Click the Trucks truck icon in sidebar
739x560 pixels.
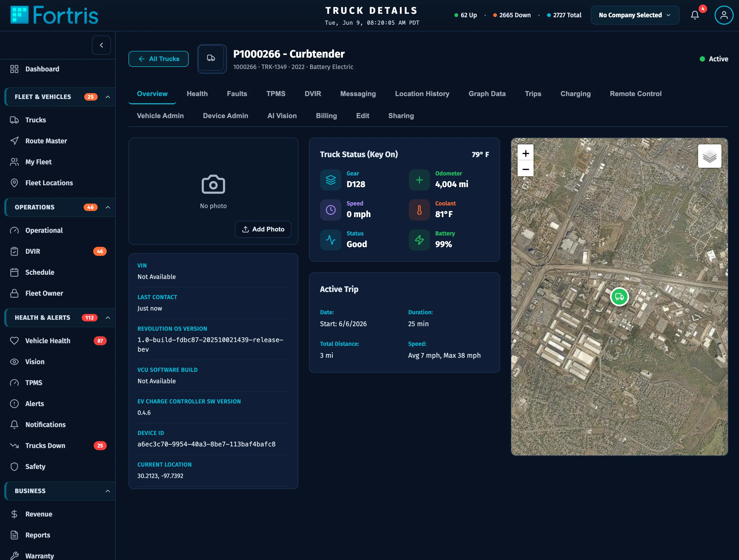point(14,120)
